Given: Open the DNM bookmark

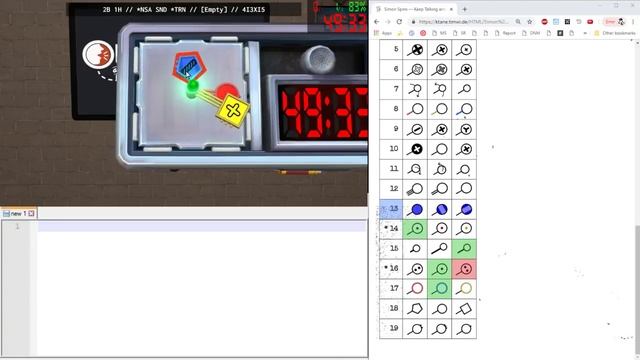Looking at the screenshot, I should point(531,33).
